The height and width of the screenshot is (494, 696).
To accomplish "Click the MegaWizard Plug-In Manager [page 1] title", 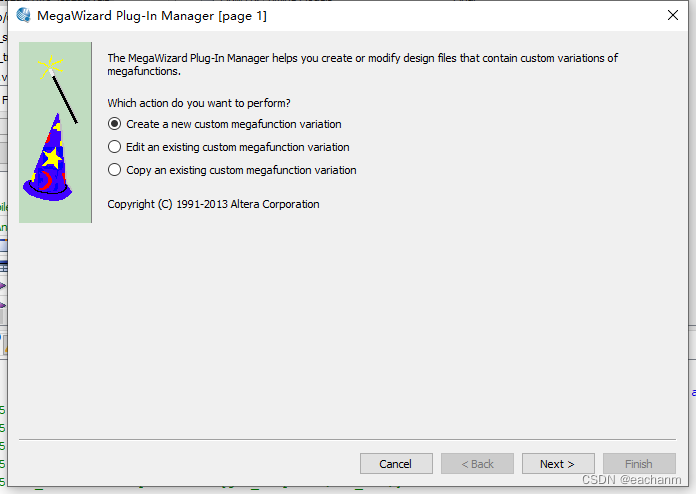I will pyautogui.click(x=152, y=16).
